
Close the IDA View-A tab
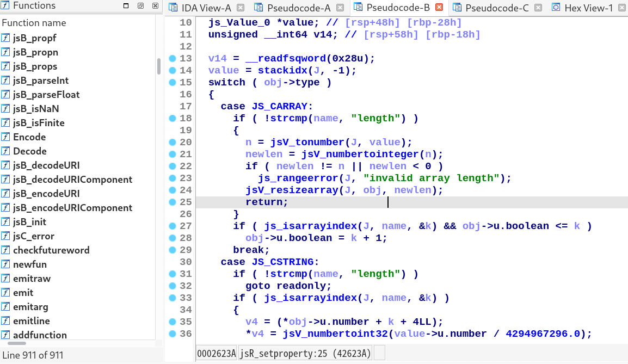(x=241, y=8)
